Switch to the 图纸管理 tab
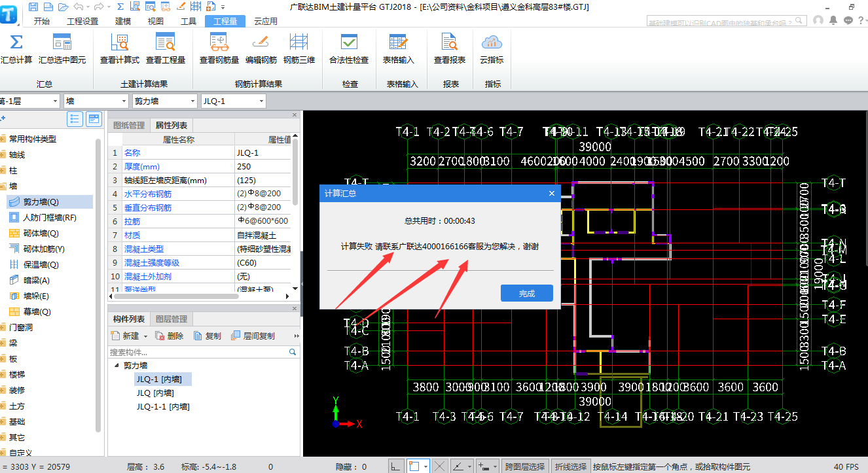Screen dimensions: 868x473 tap(129, 125)
